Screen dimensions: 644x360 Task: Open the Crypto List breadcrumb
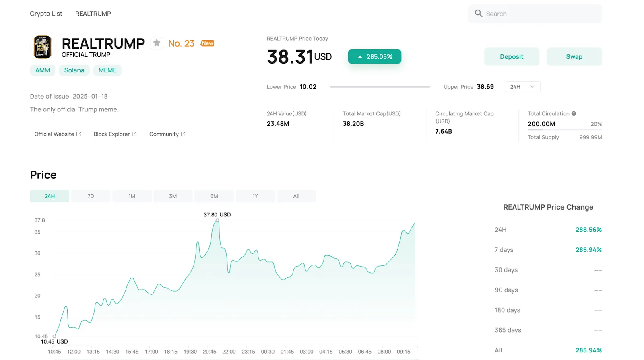pos(46,14)
